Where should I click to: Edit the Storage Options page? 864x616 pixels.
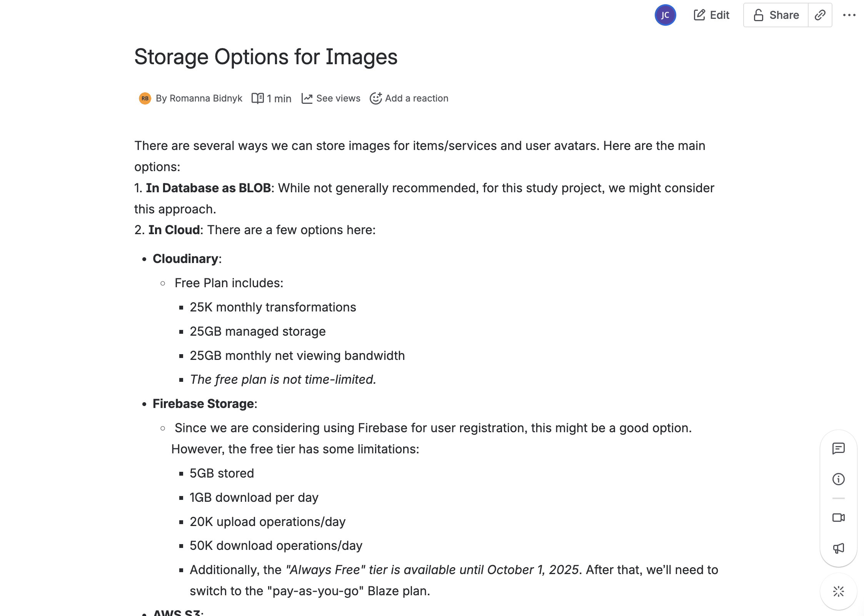(711, 15)
